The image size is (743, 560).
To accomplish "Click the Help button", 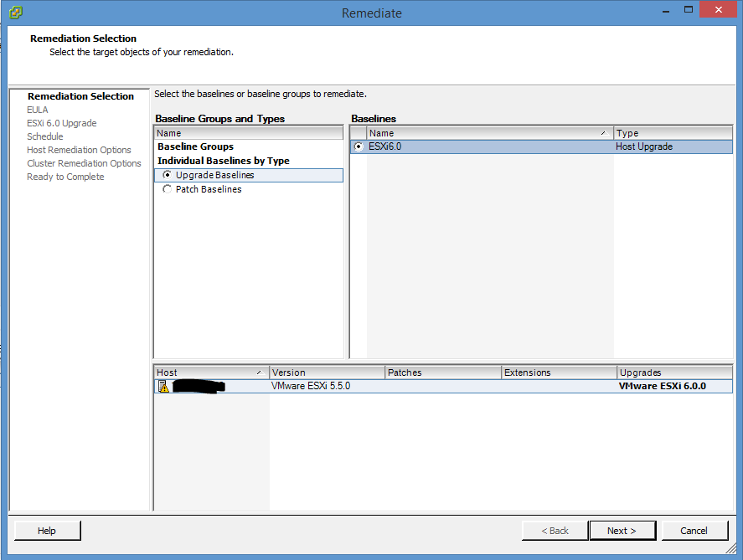I will (47, 531).
